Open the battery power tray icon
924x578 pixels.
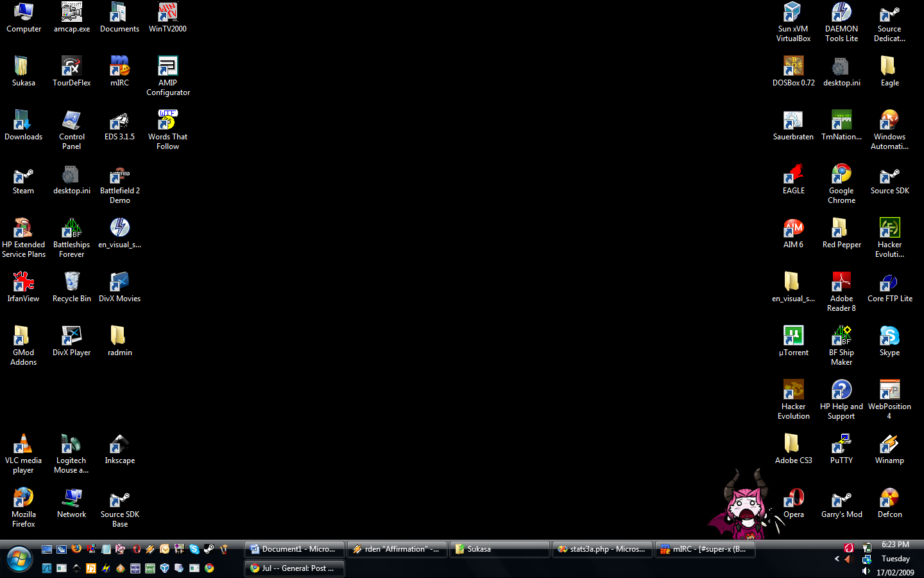(867, 547)
